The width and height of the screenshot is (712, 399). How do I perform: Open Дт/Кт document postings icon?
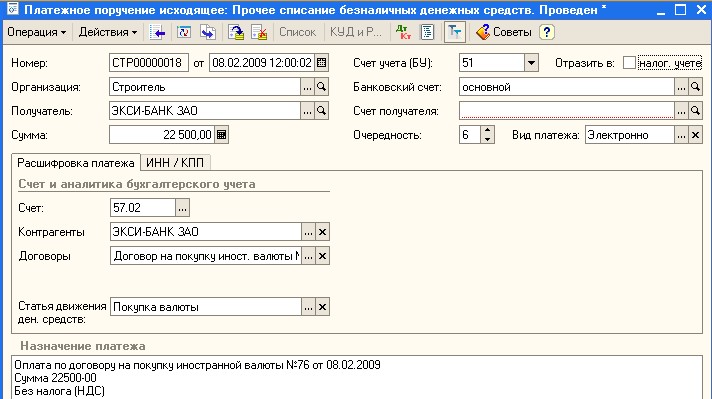pyautogui.click(x=403, y=32)
